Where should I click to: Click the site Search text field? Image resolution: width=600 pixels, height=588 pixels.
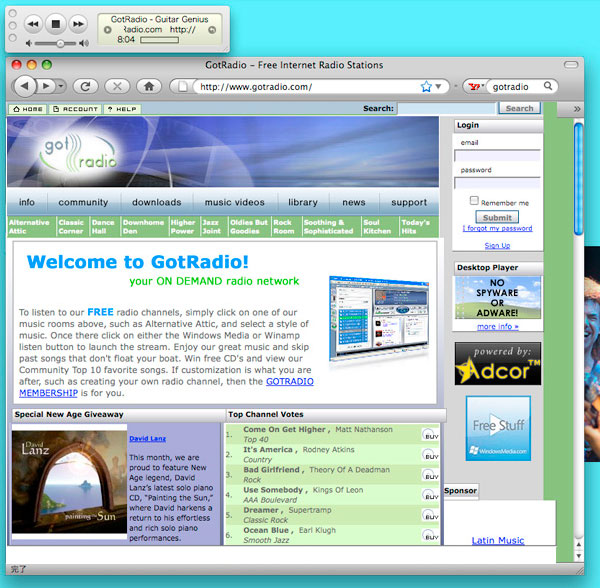click(447, 108)
